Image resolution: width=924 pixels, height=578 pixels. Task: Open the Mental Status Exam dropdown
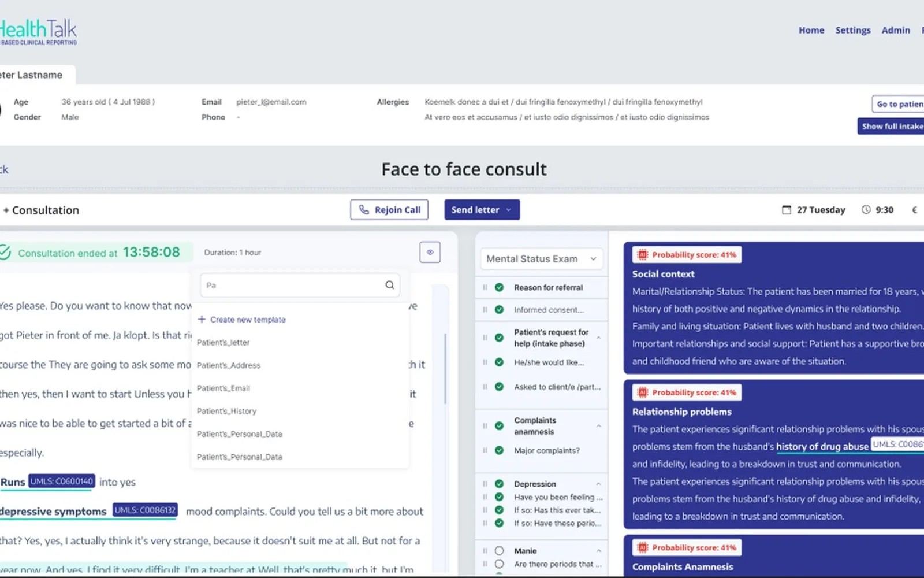542,259
